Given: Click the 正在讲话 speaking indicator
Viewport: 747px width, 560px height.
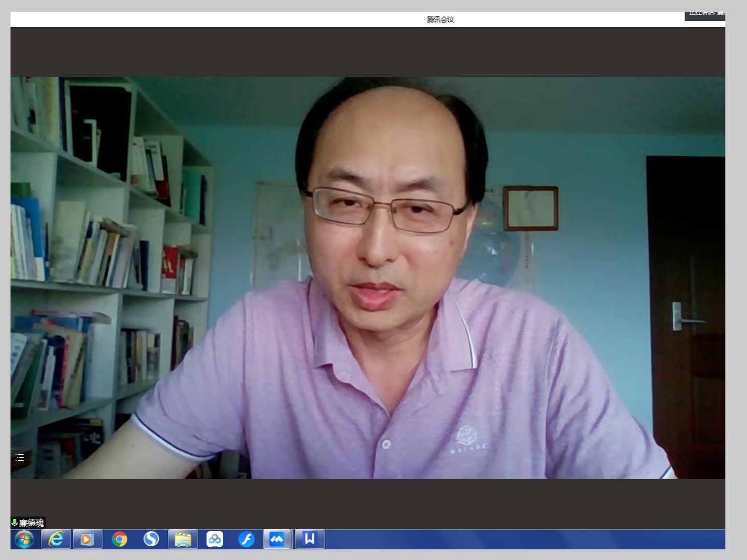Looking at the screenshot, I should tap(706, 14).
